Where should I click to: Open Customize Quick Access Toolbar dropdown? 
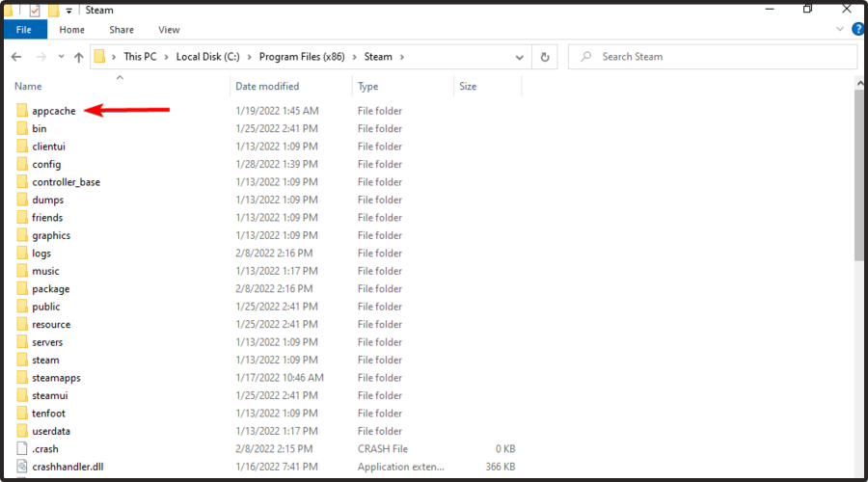pyautogui.click(x=68, y=11)
